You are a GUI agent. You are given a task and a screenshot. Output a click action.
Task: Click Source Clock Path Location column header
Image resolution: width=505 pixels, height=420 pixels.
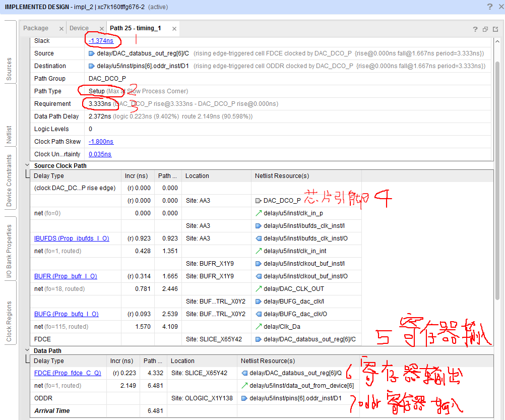[216, 176]
